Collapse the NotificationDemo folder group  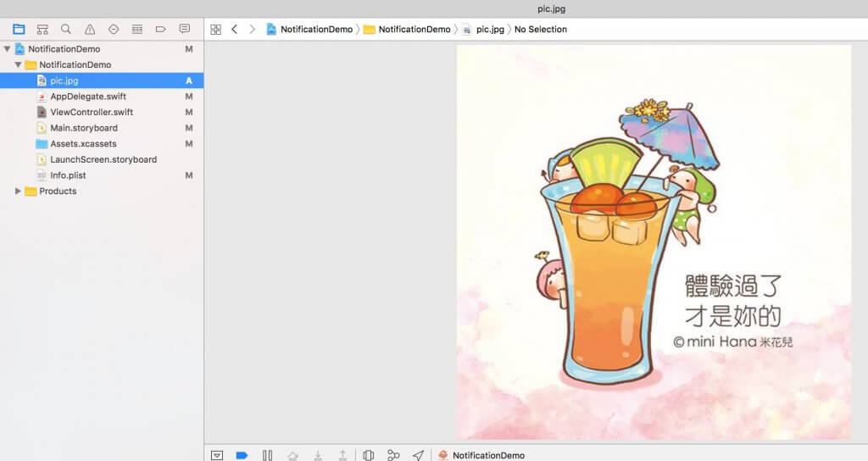coord(18,64)
